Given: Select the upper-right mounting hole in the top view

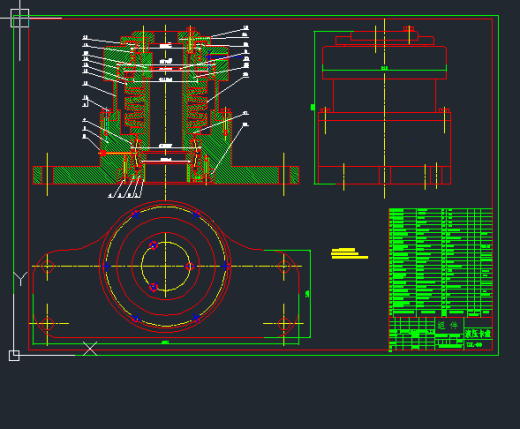Looking at the screenshot, I should (284, 266).
